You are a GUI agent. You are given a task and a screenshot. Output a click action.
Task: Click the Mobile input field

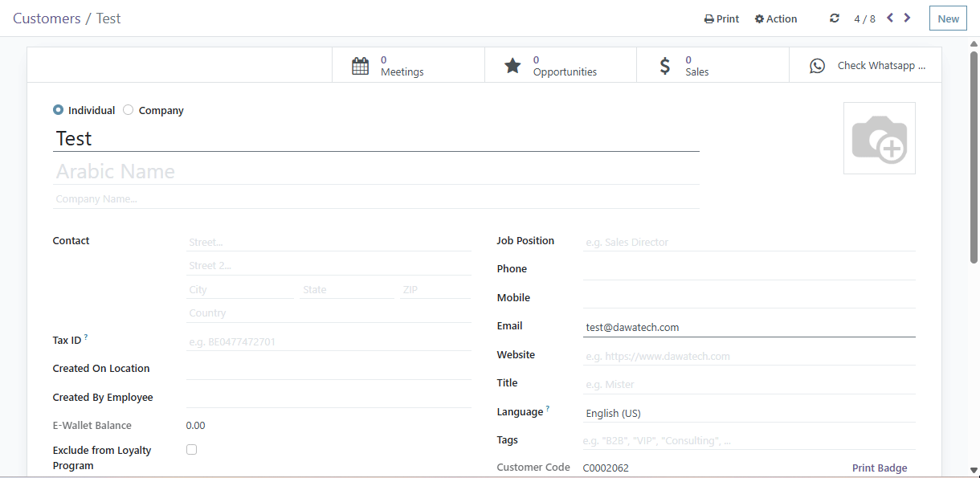coord(749,298)
